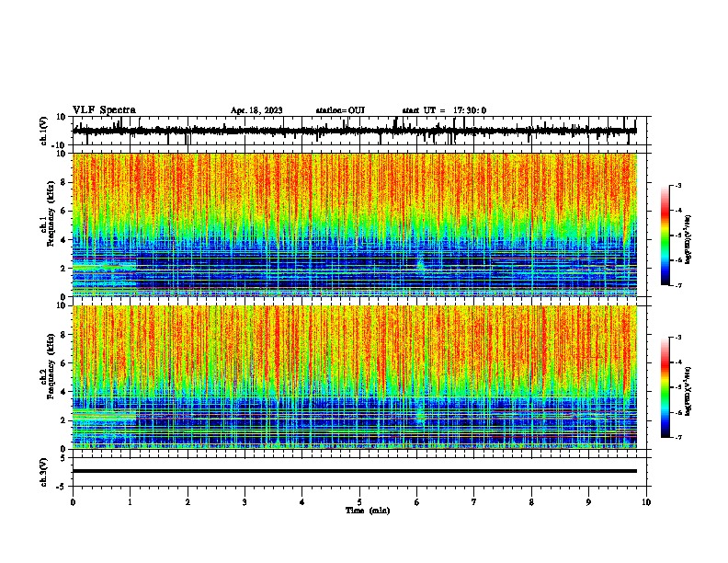The width and height of the screenshot is (728, 563).
Task: Click the "3" tick on the time axis
Action: pyautogui.click(x=245, y=502)
